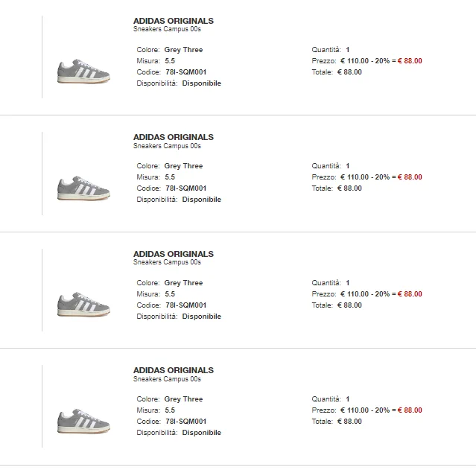Open Sneakers Campus 00s link in first item
The height and width of the screenshot is (470, 476).
167,29
